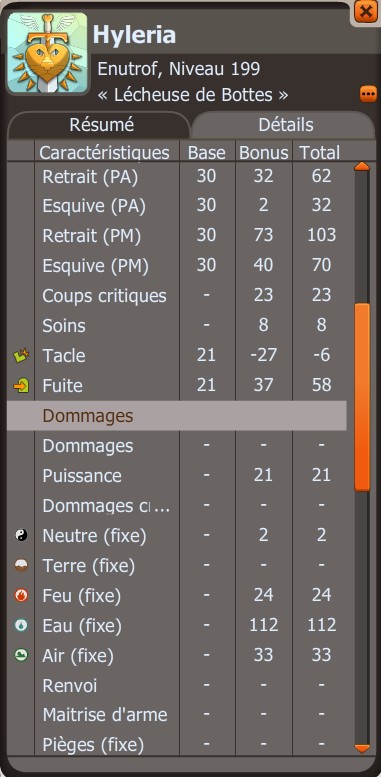Screen dimensions: 381x777
Task: Click the Terre element icon
Action: tap(21, 565)
